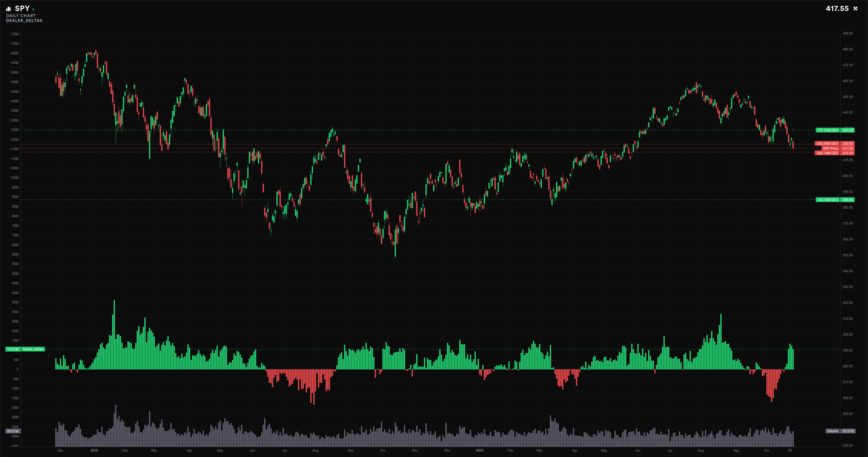Viewport: 868px width, 457px height.
Task: Click the 10.57M dealer deltas value tag
Action: click(13, 349)
